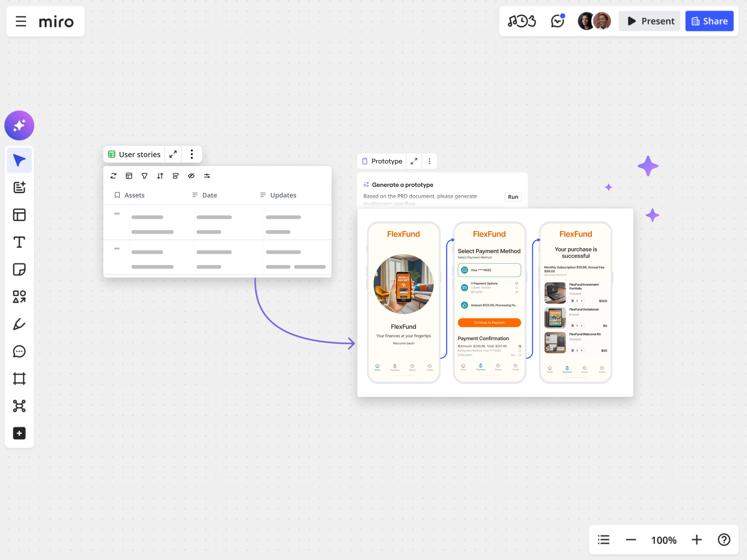Click the Share button

coord(709,21)
